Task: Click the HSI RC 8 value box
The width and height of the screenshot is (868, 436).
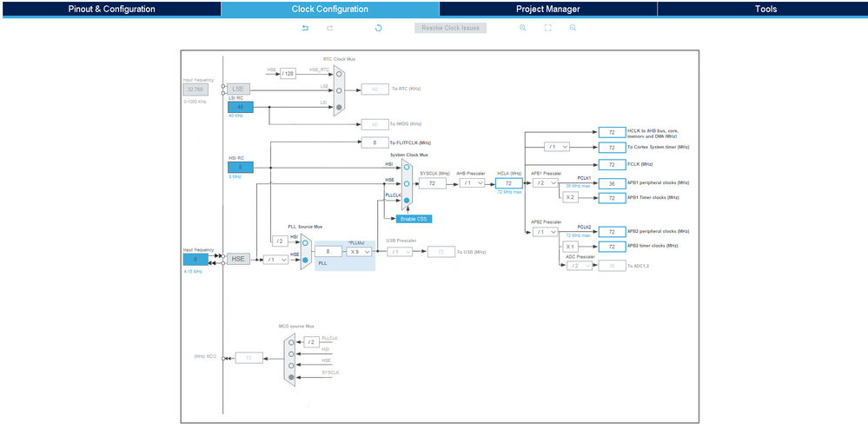Action: click(241, 167)
